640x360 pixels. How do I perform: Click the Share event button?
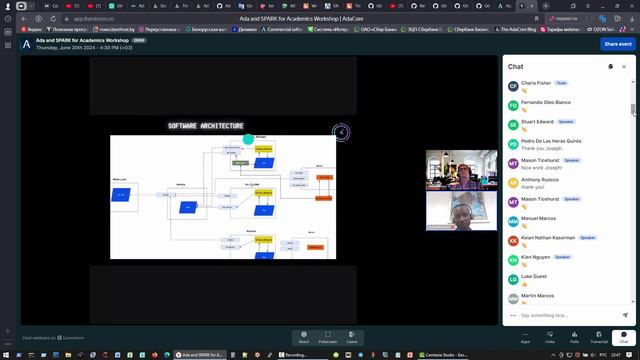coord(618,44)
